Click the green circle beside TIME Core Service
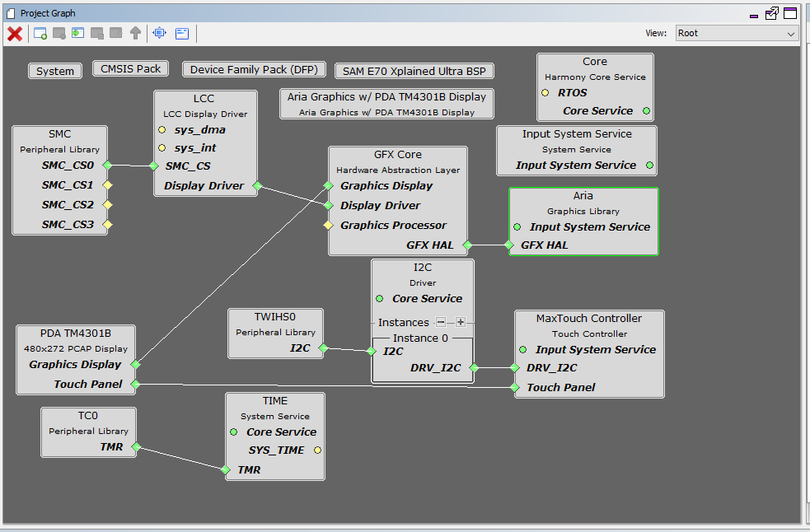 click(x=233, y=432)
